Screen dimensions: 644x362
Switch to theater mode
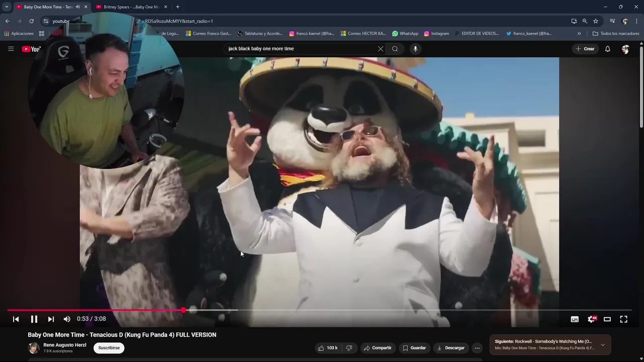click(607, 319)
